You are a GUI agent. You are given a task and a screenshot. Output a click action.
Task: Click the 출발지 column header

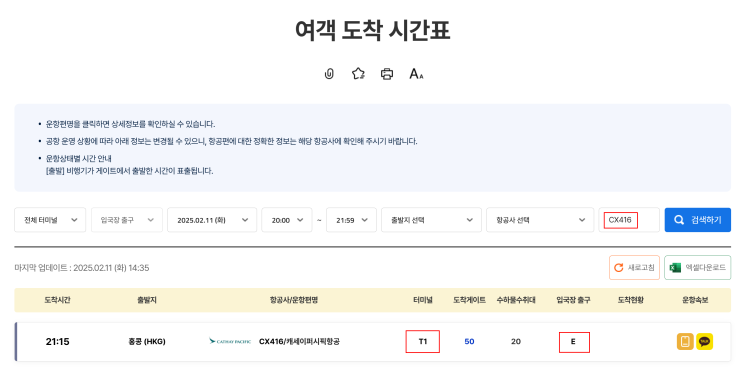[x=147, y=300]
